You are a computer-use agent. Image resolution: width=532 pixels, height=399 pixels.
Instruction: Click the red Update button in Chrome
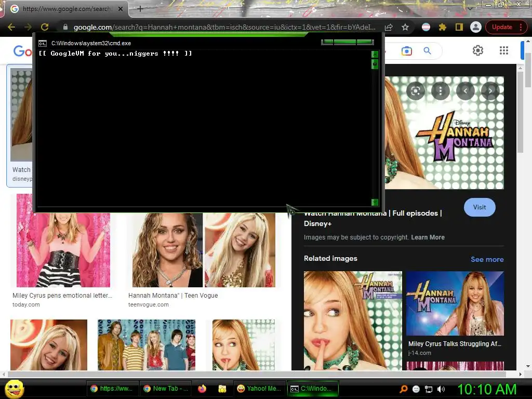pos(502,27)
